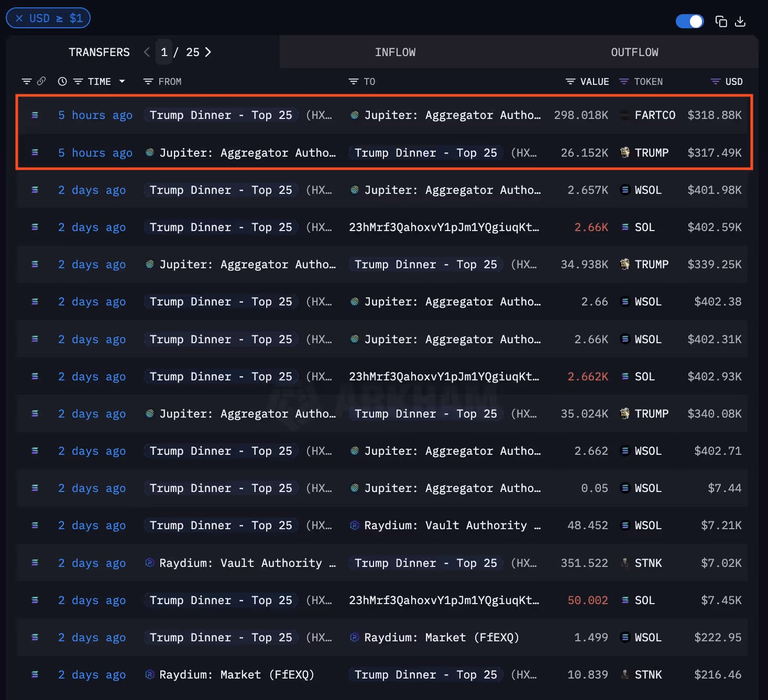Click the TRUMP token icon on the 26.152K row
Image resolution: width=768 pixels, height=700 pixels.
626,152
